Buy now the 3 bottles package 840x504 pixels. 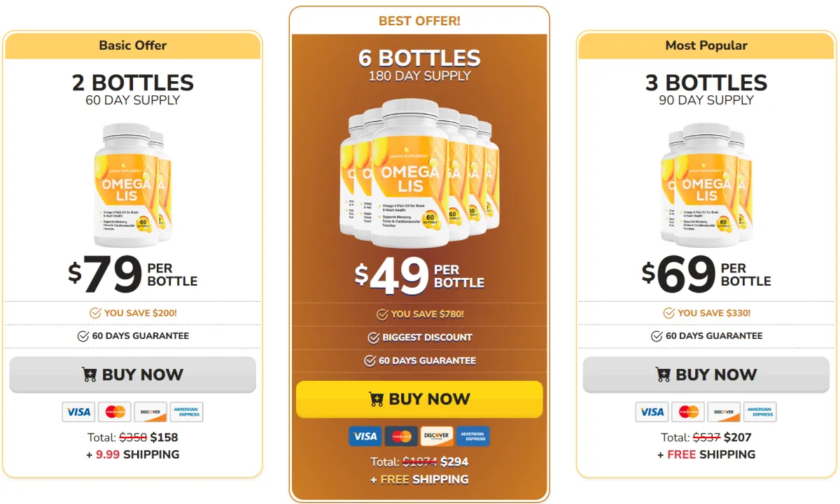click(x=706, y=374)
